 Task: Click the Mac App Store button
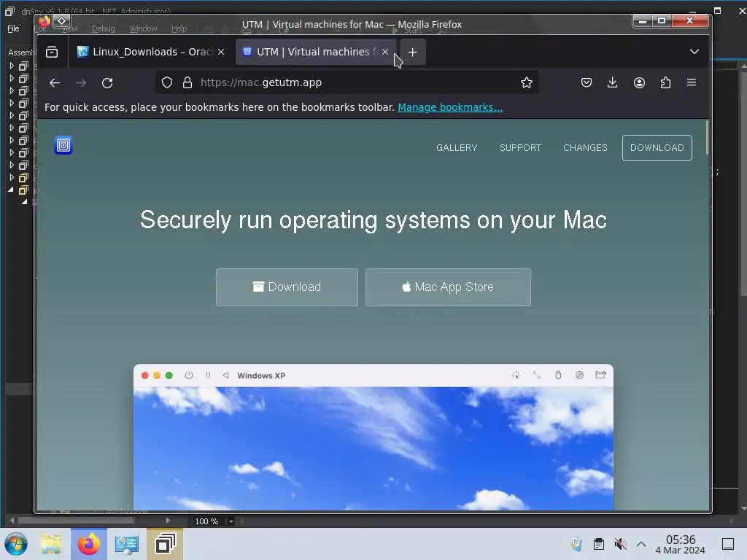click(448, 287)
